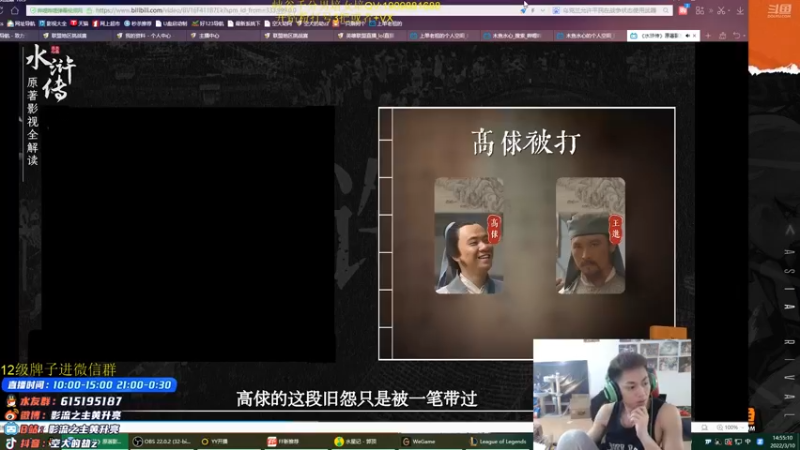Click the browser home icon

coord(15,10)
